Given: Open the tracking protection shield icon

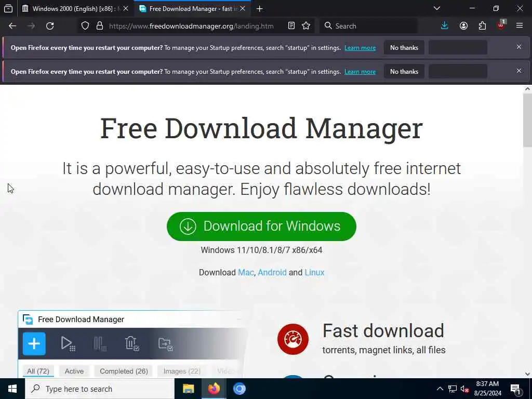Looking at the screenshot, I should coord(85,26).
